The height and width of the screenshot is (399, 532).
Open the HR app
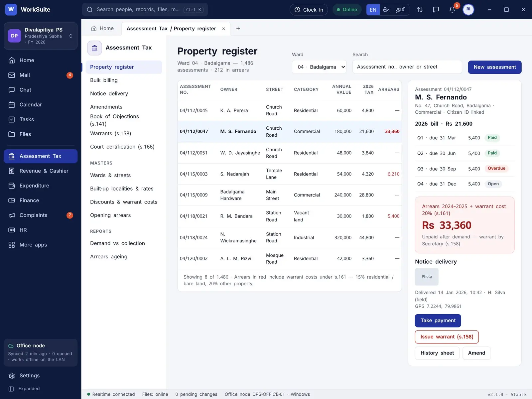click(41, 230)
